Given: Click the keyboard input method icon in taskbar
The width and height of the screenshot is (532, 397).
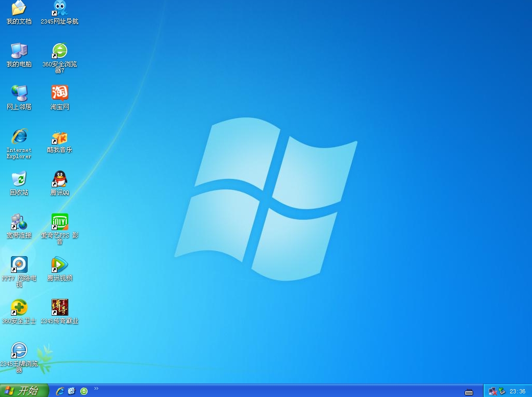Looking at the screenshot, I should tap(469, 392).
